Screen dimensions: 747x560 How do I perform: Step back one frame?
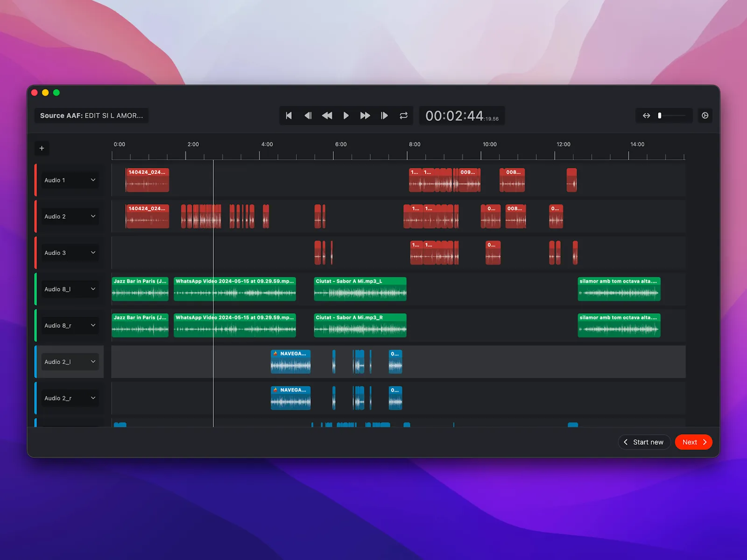tap(308, 116)
